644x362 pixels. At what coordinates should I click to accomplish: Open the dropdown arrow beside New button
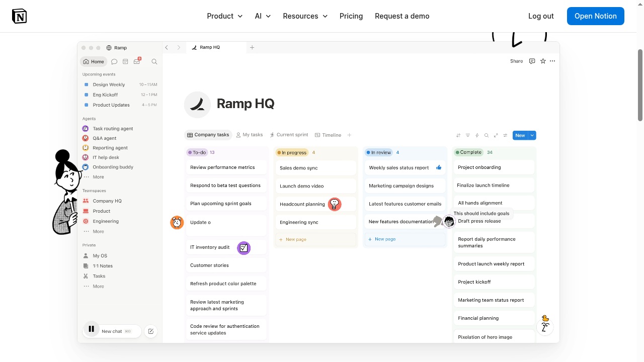[532, 135]
